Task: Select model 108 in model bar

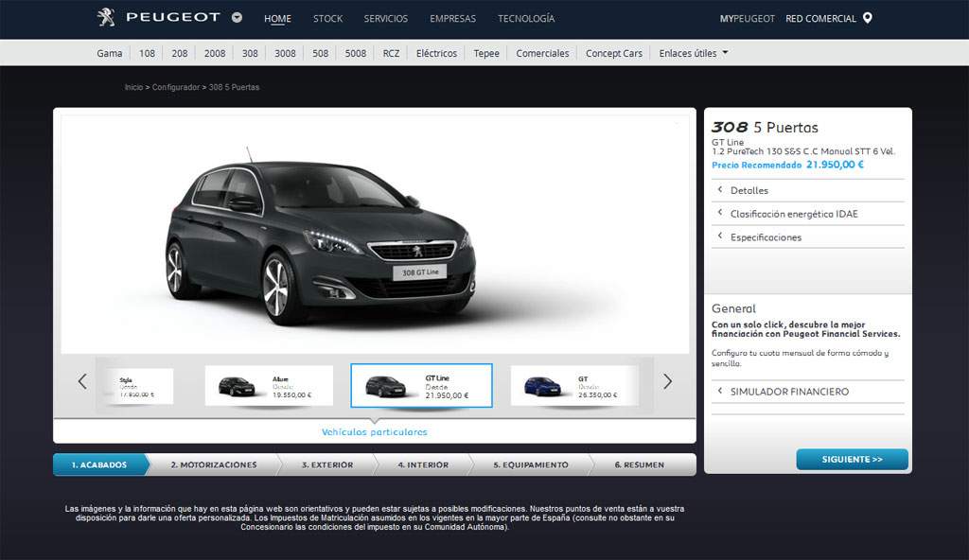Action: (147, 53)
